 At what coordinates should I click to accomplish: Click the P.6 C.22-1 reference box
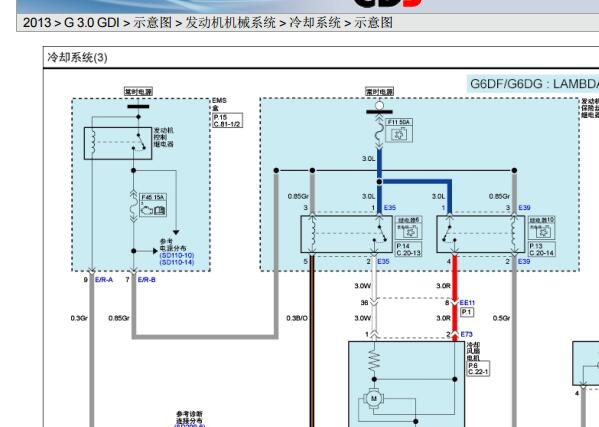click(x=478, y=369)
